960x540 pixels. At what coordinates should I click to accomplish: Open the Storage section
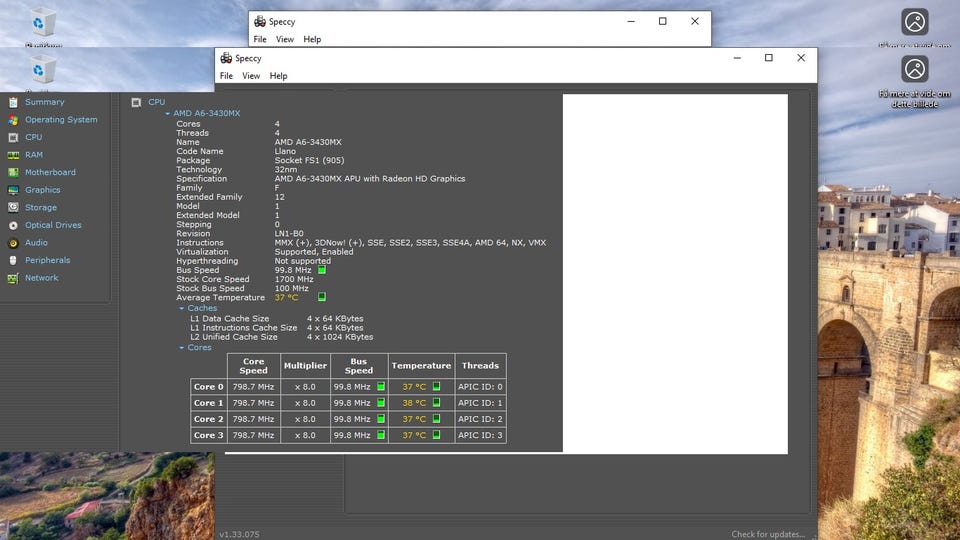41,208
